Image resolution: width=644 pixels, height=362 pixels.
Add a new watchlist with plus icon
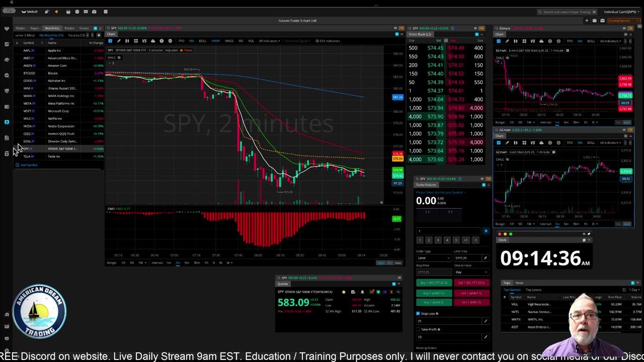(x=99, y=35)
